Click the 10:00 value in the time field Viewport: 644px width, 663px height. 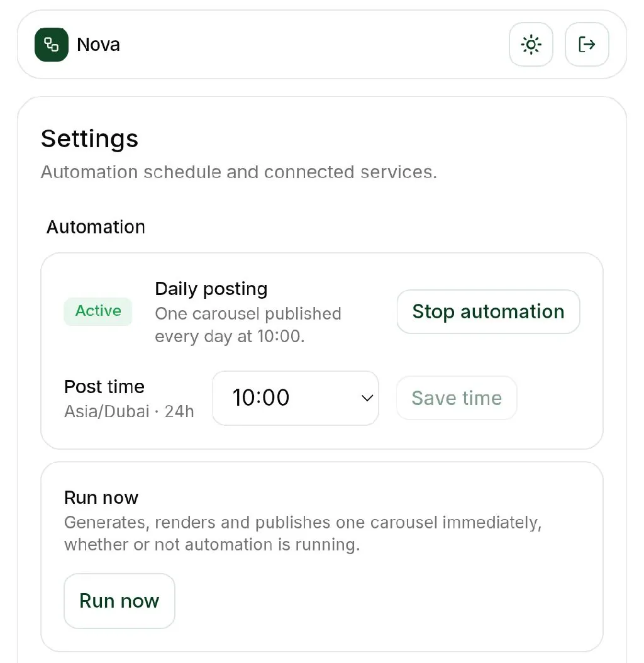pos(261,398)
